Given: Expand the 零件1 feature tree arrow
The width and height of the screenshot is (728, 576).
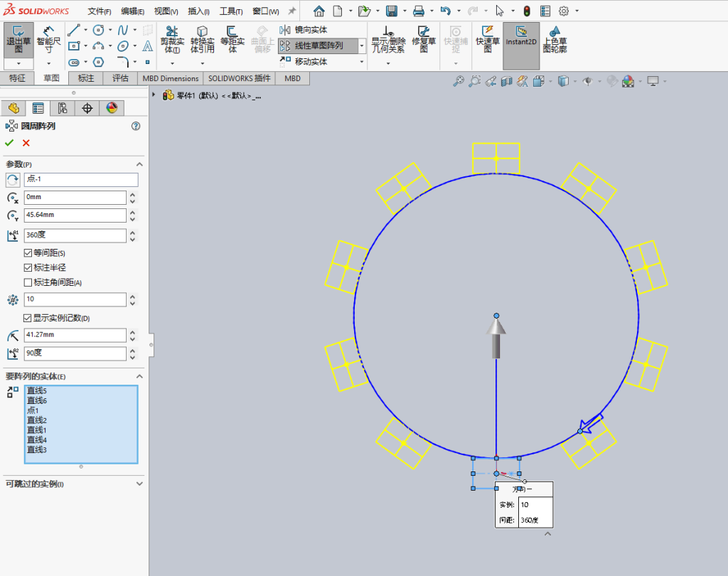Looking at the screenshot, I should pos(154,95).
